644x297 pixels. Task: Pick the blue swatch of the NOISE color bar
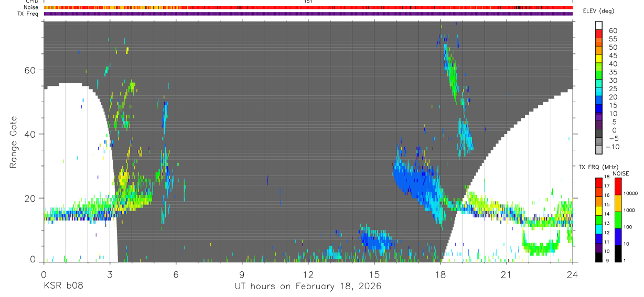point(617,237)
